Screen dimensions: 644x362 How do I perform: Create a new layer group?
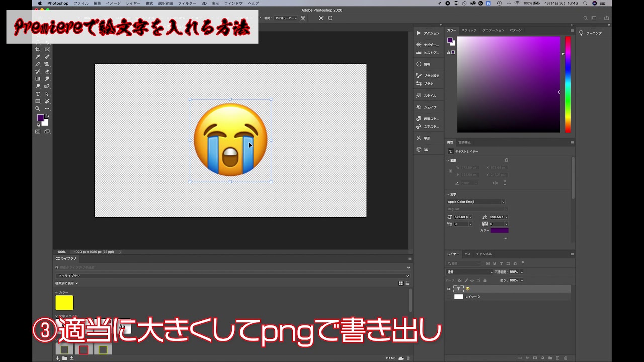pyautogui.click(x=550, y=358)
